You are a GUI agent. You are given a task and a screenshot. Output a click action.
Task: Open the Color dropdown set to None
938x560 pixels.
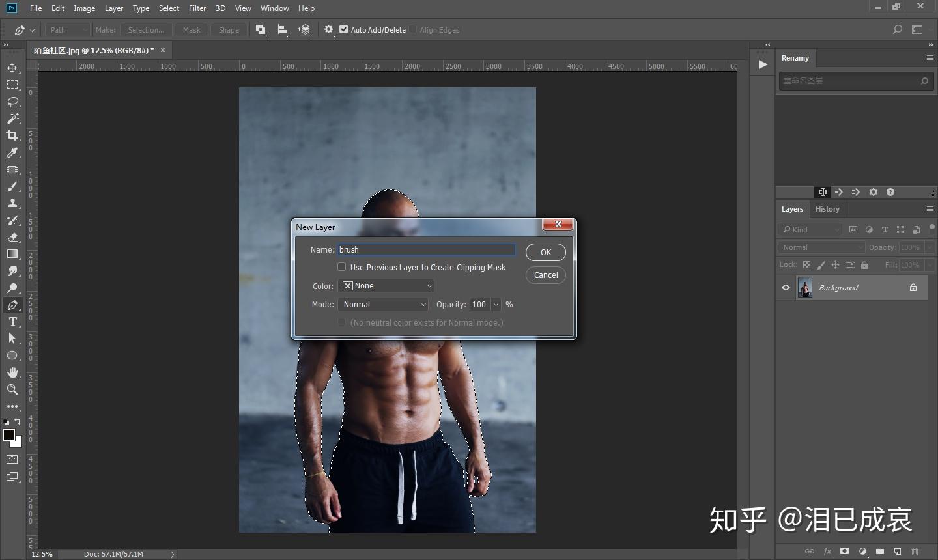(x=386, y=286)
